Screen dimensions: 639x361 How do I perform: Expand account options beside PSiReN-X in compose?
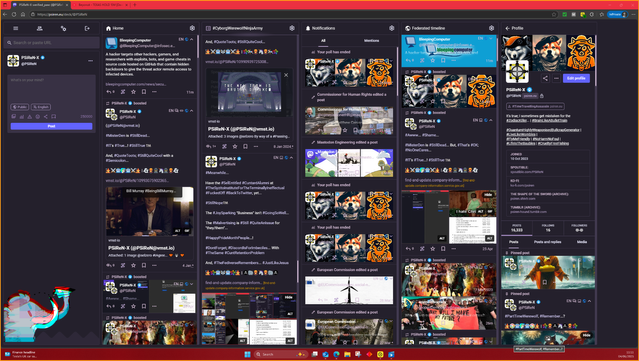coord(90,61)
